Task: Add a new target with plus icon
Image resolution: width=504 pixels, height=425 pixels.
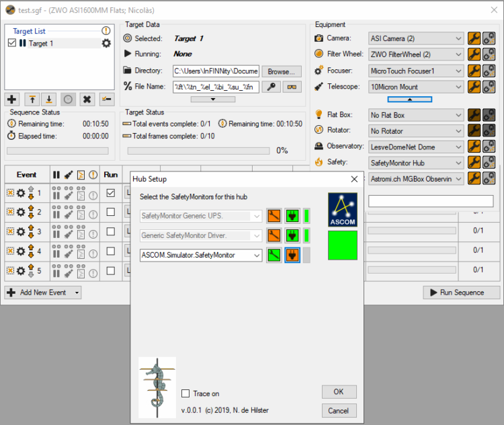Action: coord(12,100)
